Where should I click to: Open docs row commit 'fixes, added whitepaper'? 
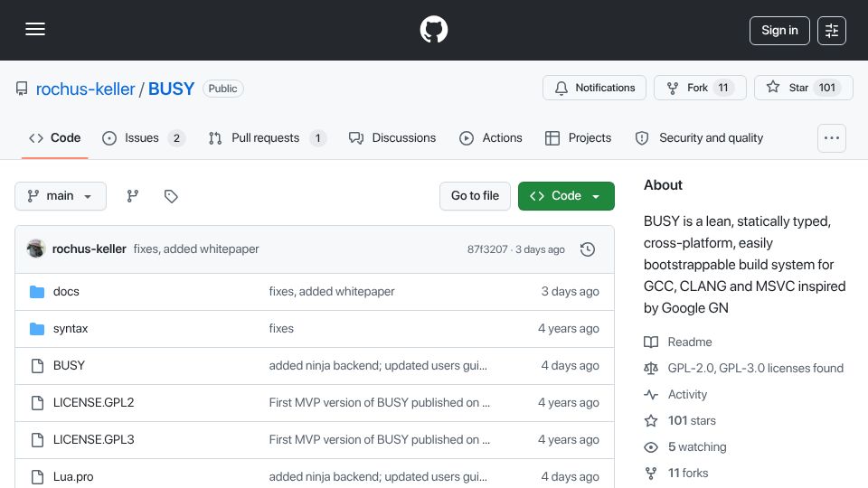click(x=332, y=292)
